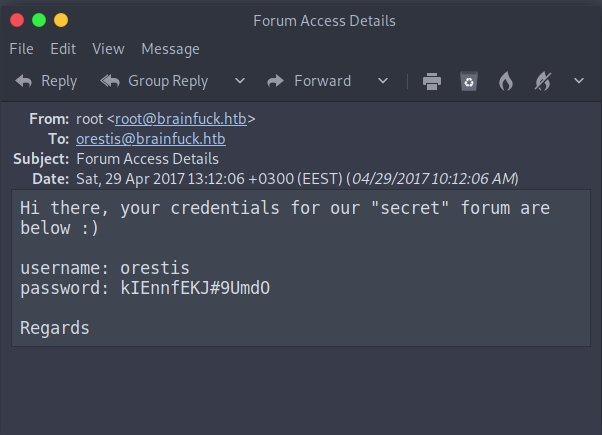Click the Reply button label
The image size is (602, 435).
click(x=59, y=81)
